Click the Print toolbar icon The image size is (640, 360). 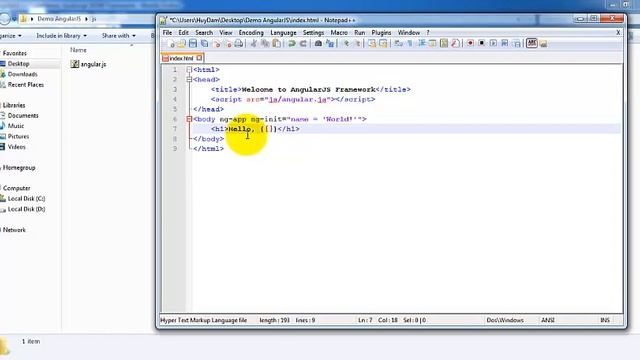(x=239, y=43)
